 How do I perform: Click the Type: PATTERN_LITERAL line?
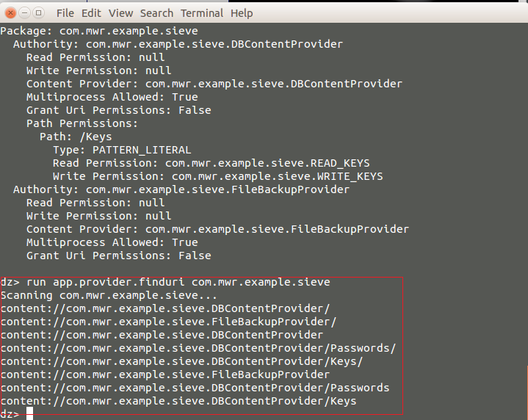click(122, 150)
